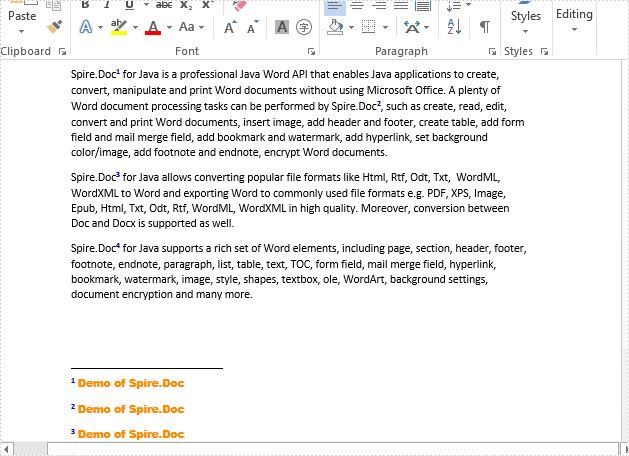
Task: Click second 'Demo of Spire.Doc' footnote text
Action: click(131, 409)
